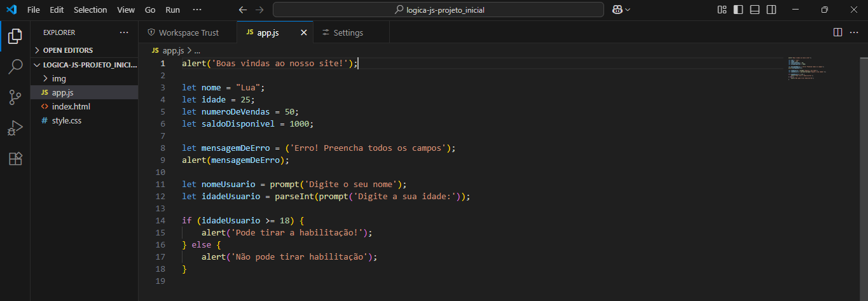Click the VS Code logo icon
Viewport: 868px width, 301px height.
click(11, 10)
